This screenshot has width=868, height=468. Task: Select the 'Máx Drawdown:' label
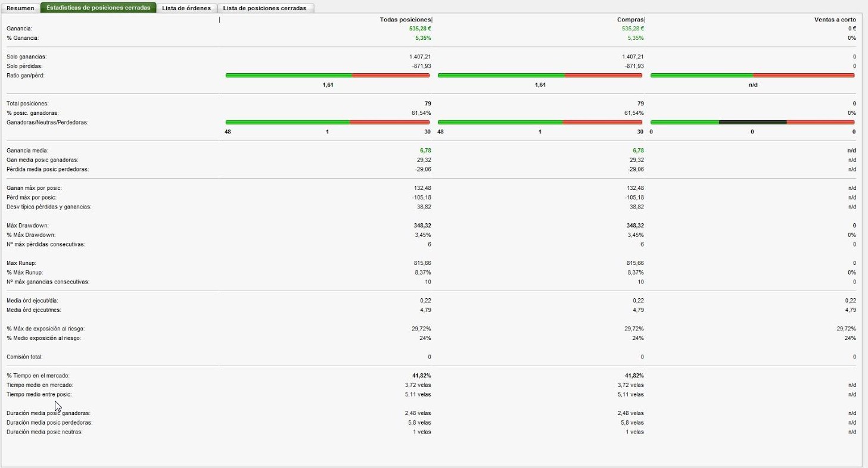[x=27, y=226]
